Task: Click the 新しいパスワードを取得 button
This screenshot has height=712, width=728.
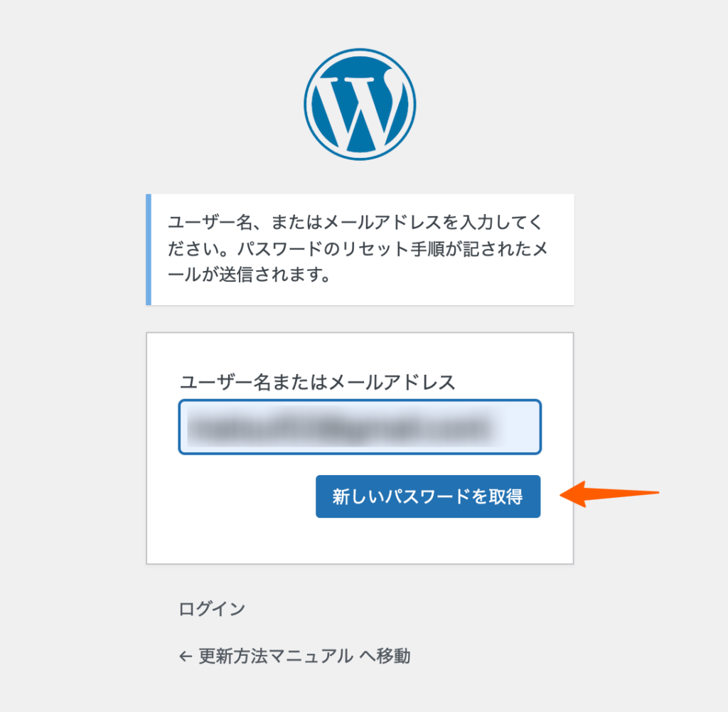Action: point(428,496)
